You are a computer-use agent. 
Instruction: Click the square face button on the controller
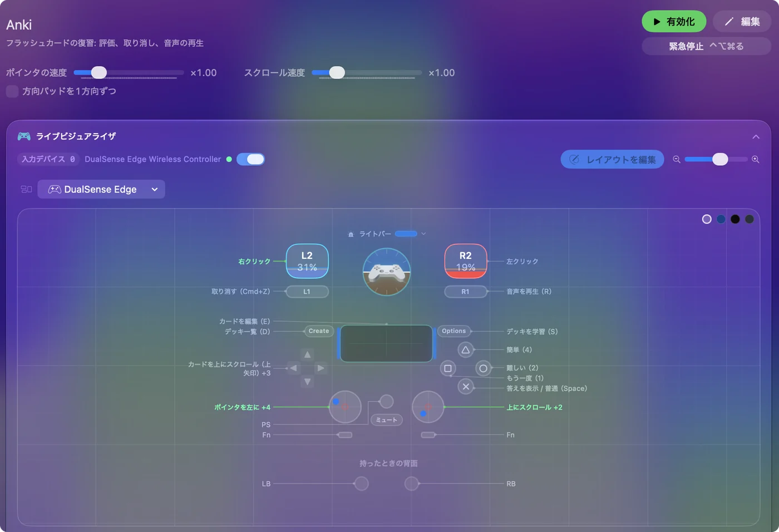(x=448, y=368)
